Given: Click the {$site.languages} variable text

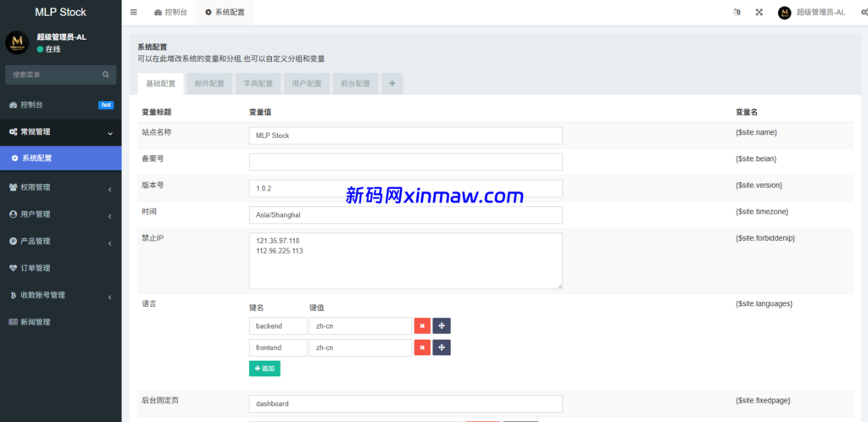Looking at the screenshot, I should point(764,303).
